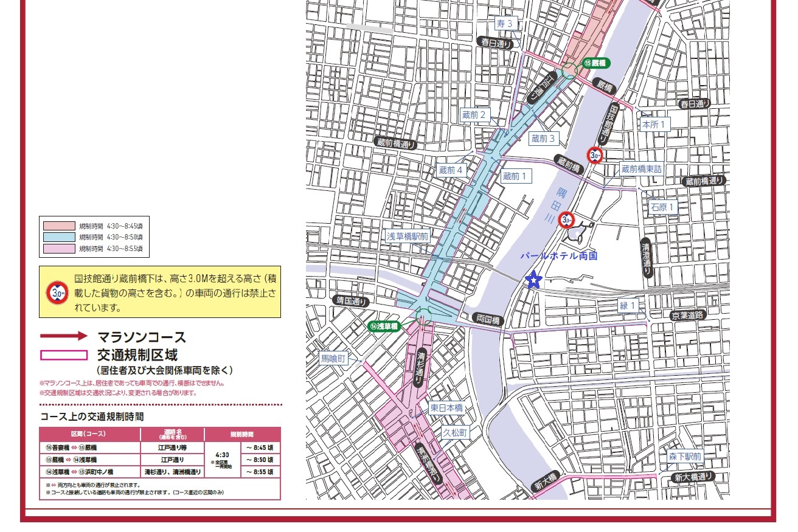Click the 東日本橋 label
Image resolution: width=798 pixels, height=532 pixels.
point(446,408)
